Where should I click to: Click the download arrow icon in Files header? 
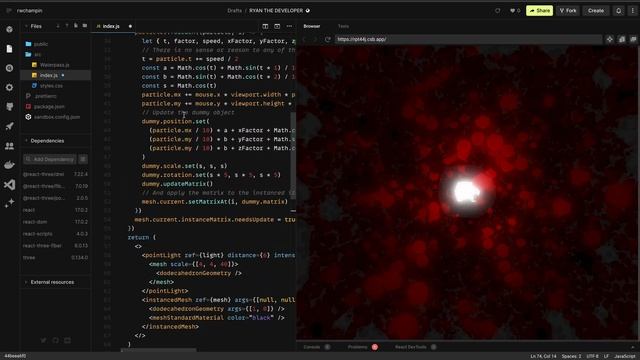58,26
